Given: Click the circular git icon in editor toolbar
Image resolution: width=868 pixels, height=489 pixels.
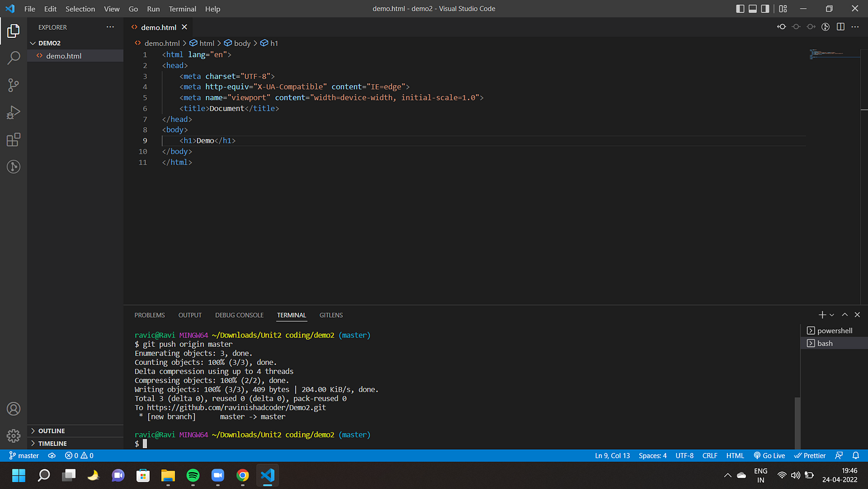Looking at the screenshot, I should click(x=826, y=27).
